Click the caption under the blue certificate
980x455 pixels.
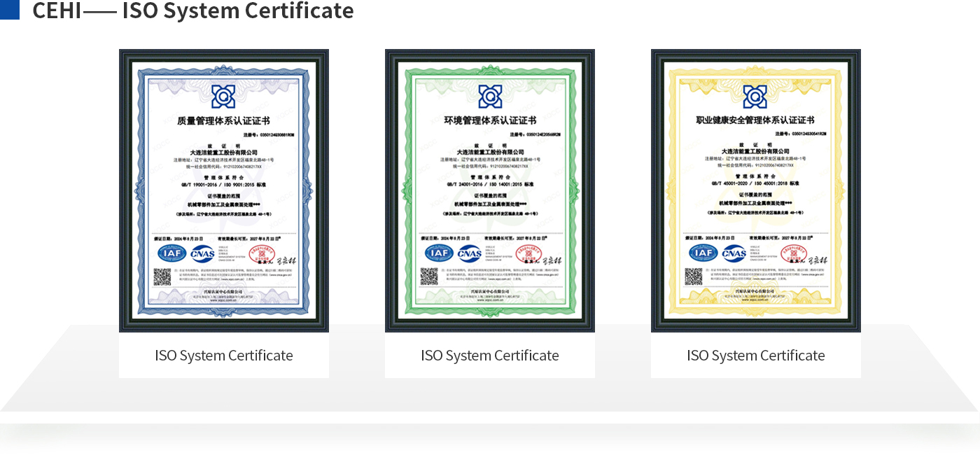coord(224,356)
